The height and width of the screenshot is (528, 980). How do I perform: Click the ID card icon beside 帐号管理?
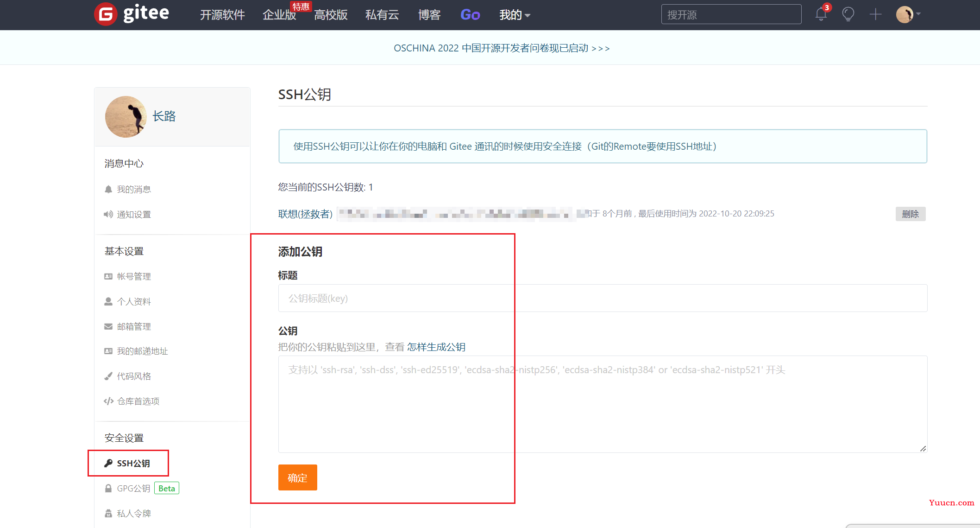click(108, 276)
